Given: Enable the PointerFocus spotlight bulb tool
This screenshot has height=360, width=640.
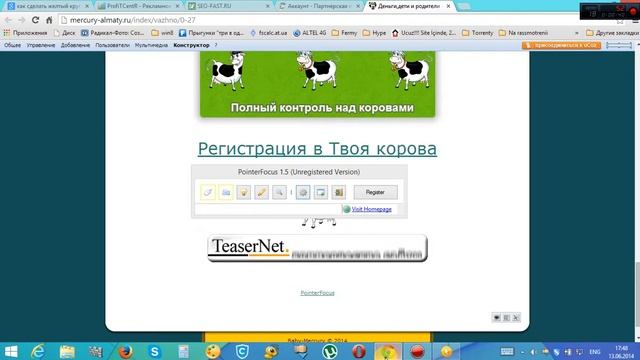Looking at the screenshot, I should (244, 192).
